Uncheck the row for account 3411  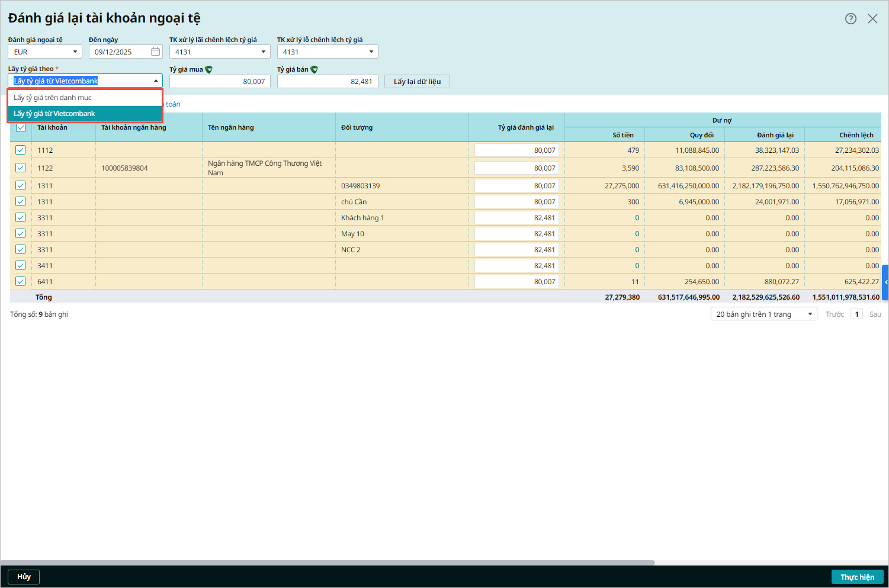click(x=21, y=266)
